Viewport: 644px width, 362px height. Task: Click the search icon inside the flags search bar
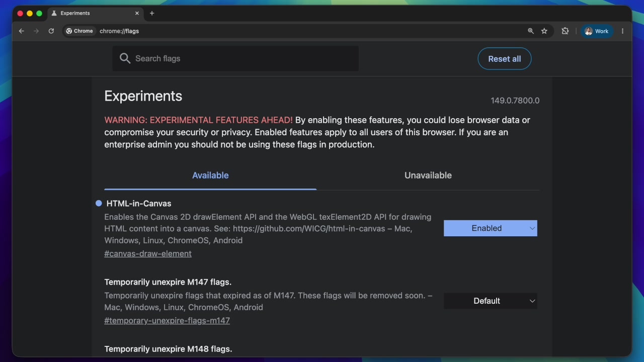point(125,58)
